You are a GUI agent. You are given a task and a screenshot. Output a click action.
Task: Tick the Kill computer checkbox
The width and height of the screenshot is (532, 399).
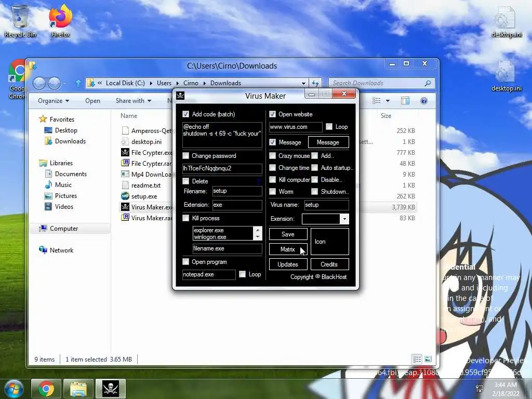click(x=272, y=180)
